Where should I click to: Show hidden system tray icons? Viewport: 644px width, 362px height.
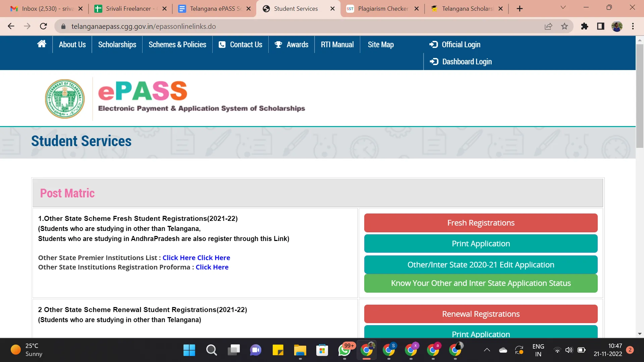[487, 350]
